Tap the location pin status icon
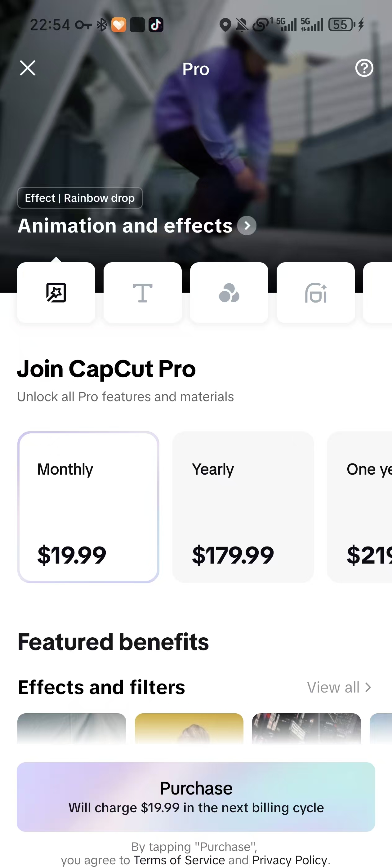 point(225,25)
